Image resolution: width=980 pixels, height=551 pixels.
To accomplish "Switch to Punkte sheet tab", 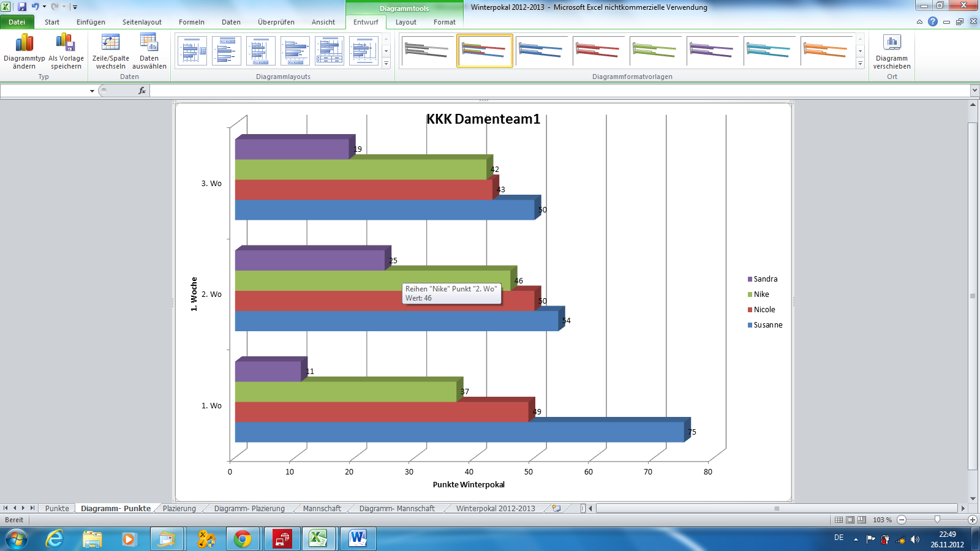I will (57, 508).
